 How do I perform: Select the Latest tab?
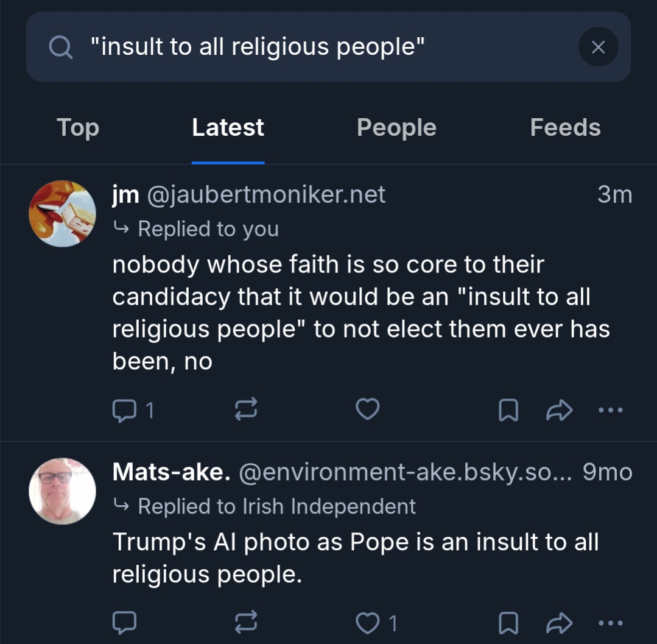228,128
